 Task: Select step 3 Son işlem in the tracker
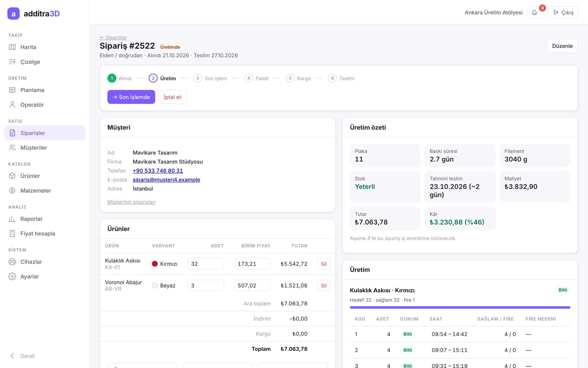[210, 78]
